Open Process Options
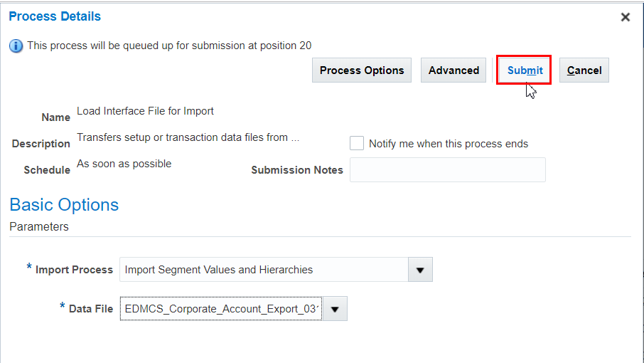This screenshot has width=644, height=363. tap(361, 70)
